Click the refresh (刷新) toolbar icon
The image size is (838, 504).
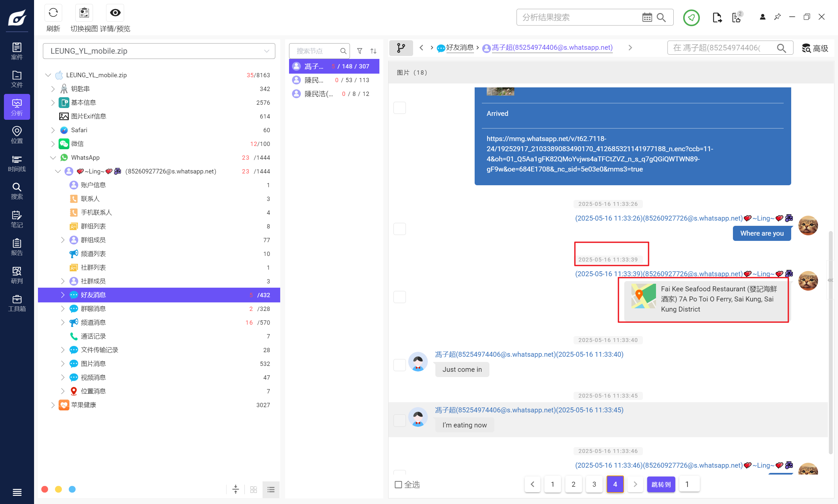pos(53,13)
